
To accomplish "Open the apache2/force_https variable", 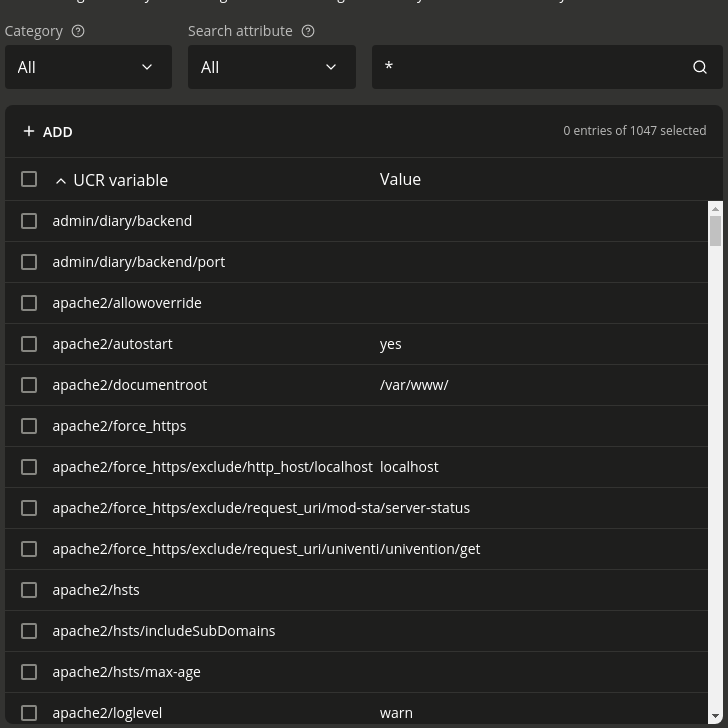I will 119,426.
